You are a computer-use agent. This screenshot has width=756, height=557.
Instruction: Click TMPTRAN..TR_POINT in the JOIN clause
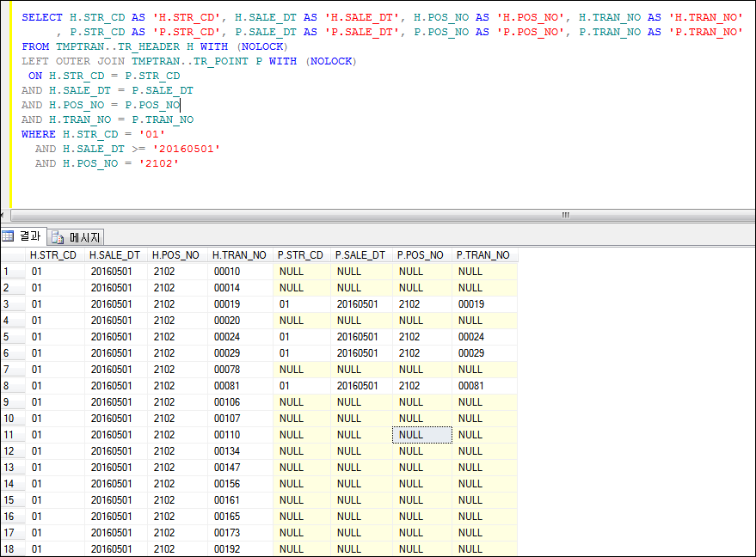190,61
